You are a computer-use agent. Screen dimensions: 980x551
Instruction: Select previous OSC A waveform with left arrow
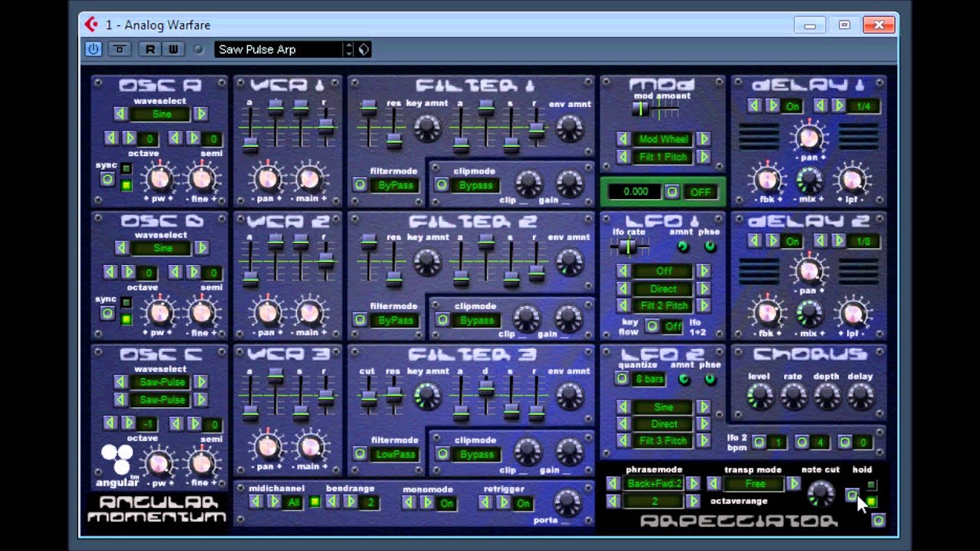(120, 114)
